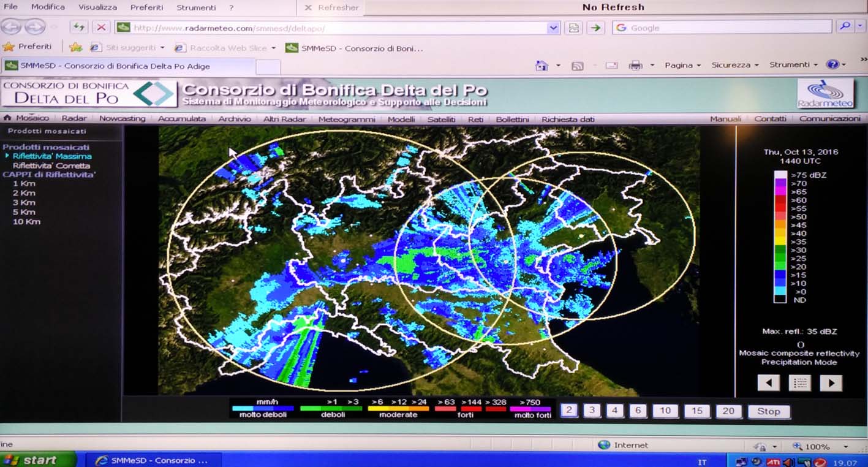Click the red antivirus tray icon
The height and width of the screenshot is (467, 868).
[x=821, y=461]
